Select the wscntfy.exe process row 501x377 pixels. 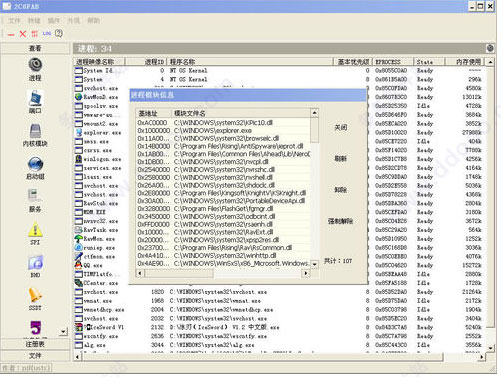point(279,336)
